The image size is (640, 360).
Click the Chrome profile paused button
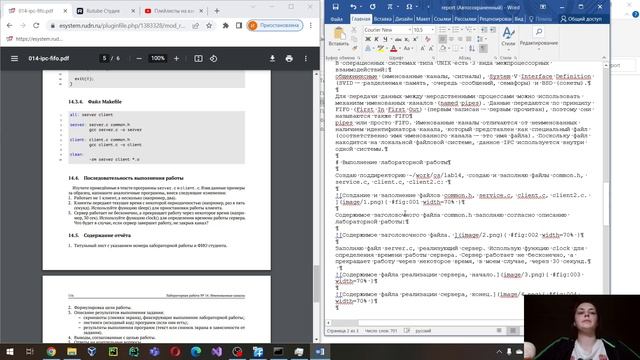coord(275,25)
